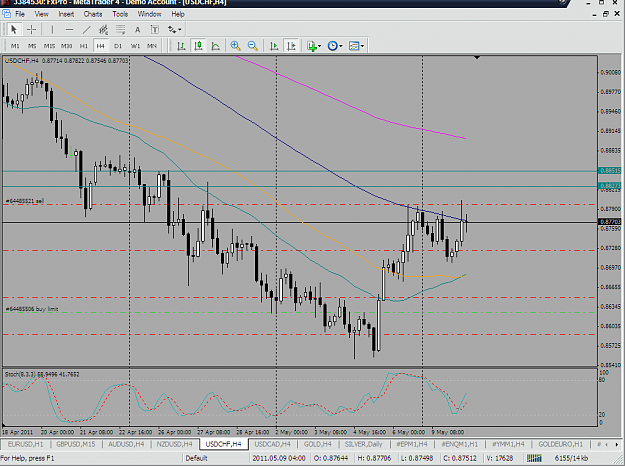
Task: Click the Default profile in status bar
Action: 197,458
